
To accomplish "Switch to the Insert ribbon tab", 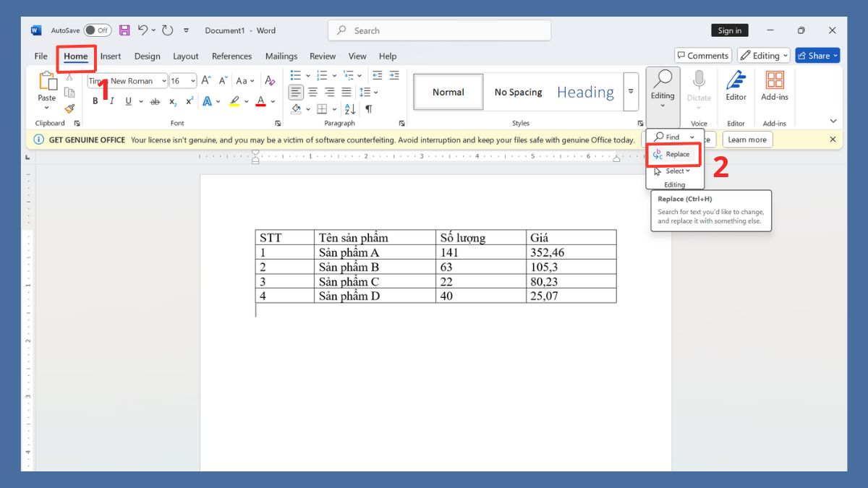I will click(x=111, y=56).
